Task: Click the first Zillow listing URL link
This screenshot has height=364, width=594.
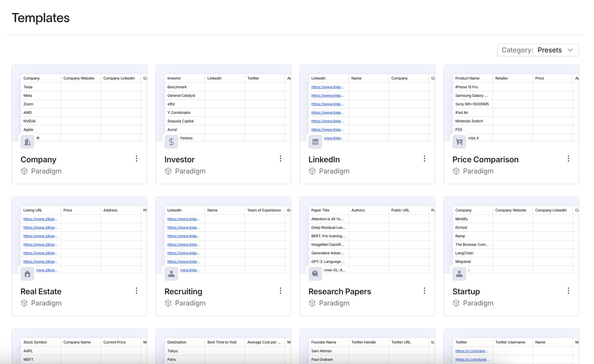Action: pos(40,219)
